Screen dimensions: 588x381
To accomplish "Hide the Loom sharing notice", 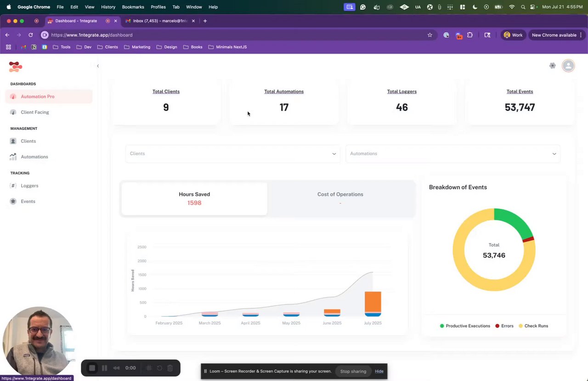I will coord(379,371).
